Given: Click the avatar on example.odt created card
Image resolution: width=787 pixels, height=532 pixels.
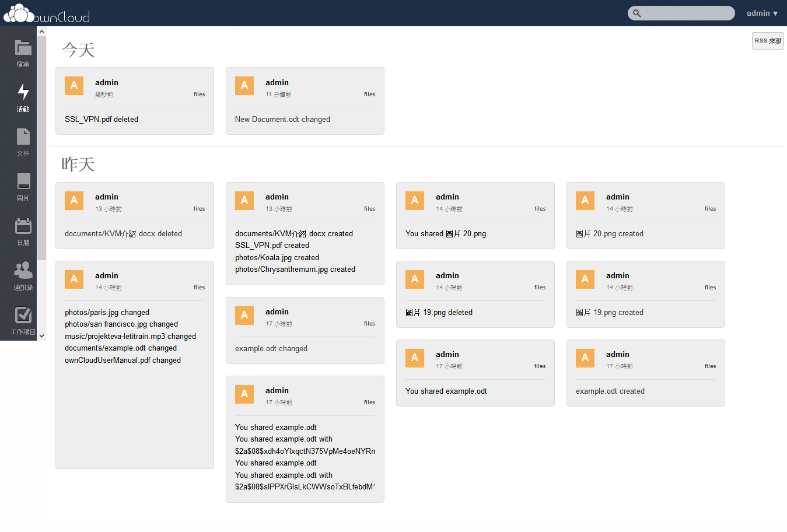Looking at the screenshot, I should click(585, 358).
